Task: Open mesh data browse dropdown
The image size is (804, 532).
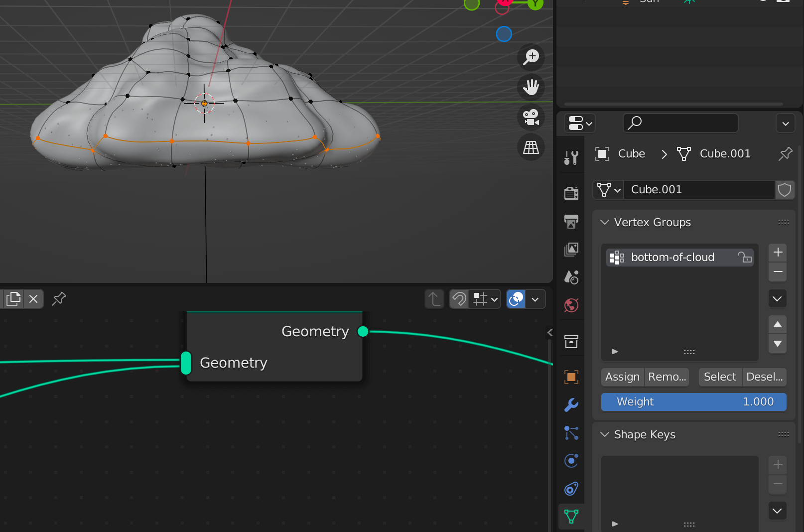Action: pyautogui.click(x=609, y=190)
